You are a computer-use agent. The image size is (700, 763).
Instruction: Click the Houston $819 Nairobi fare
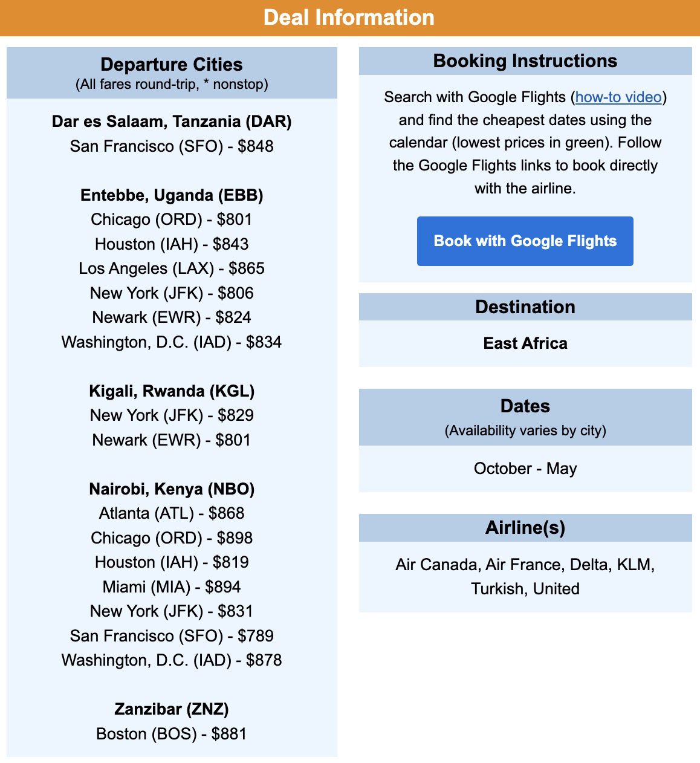click(x=172, y=562)
